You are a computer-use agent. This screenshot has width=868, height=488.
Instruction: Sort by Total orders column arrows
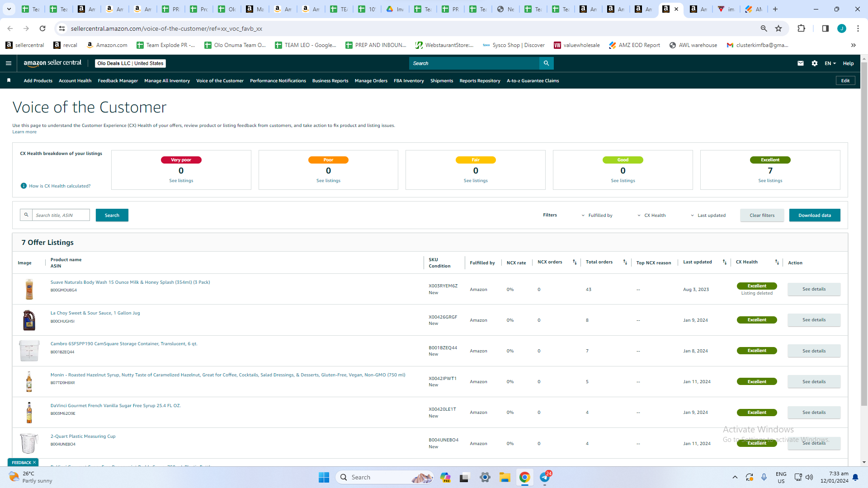(x=625, y=262)
